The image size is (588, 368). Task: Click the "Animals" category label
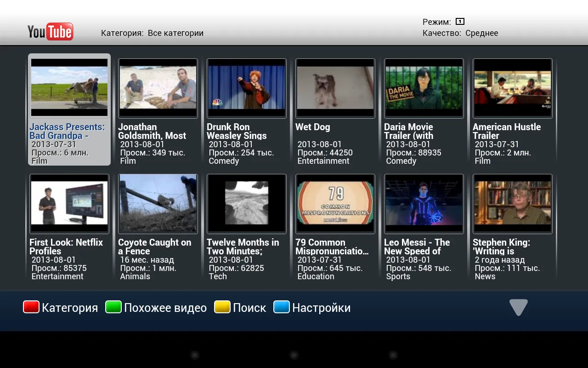135,276
